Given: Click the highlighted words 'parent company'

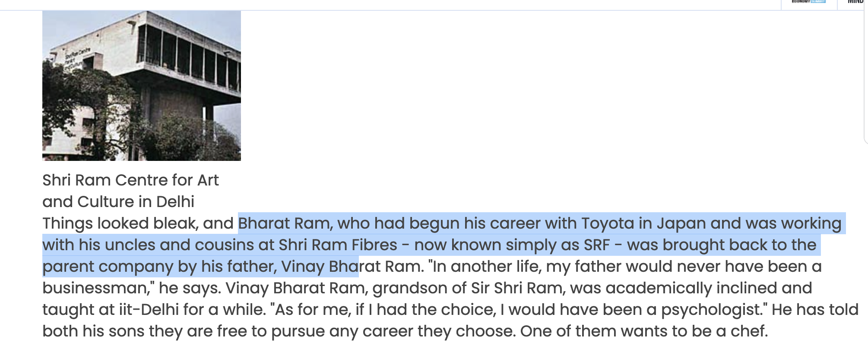Looking at the screenshot, I should click(108, 267).
